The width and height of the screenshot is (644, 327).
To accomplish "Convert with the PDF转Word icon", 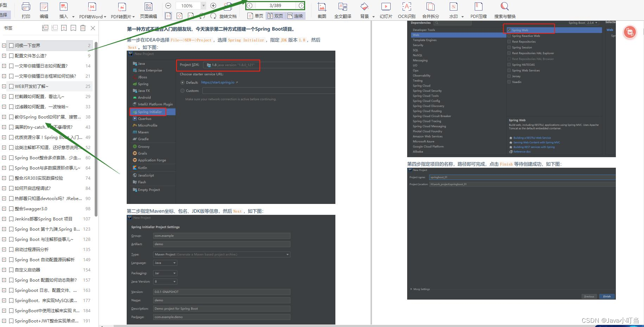I will (92, 7).
